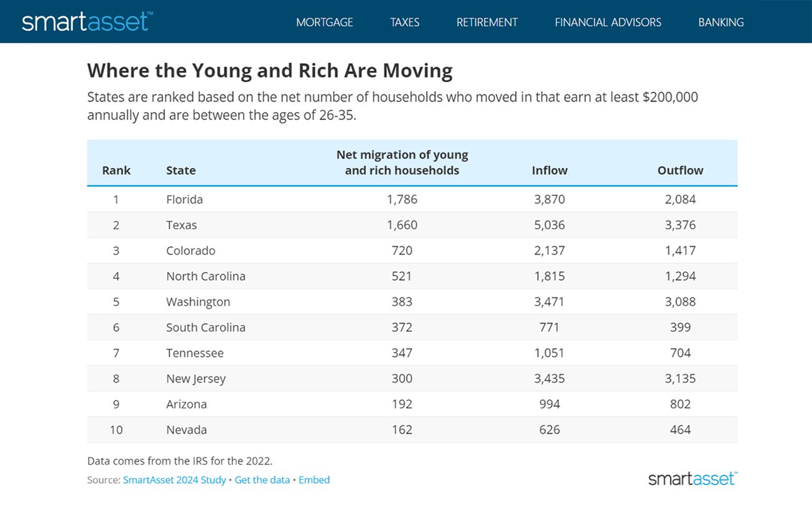This screenshot has width=812, height=520.
Task: Click the North Carolina state cell
Action: [205, 276]
